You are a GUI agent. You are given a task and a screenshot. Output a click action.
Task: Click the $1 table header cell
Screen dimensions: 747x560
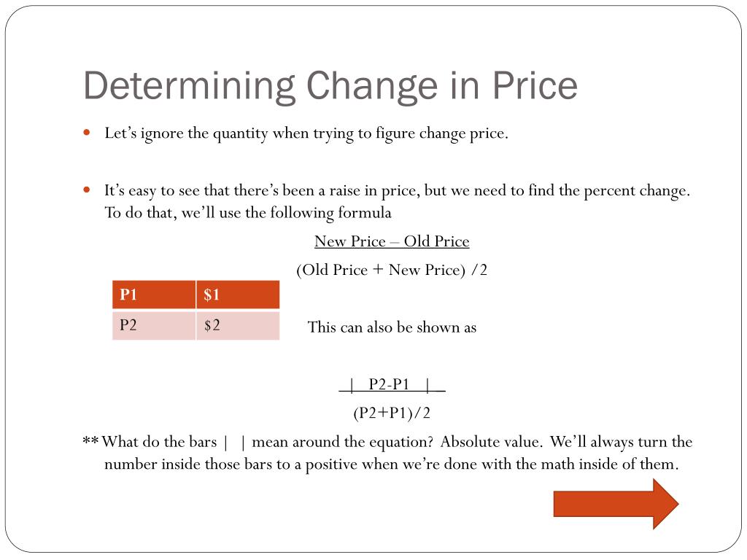[x=238, y=295]
